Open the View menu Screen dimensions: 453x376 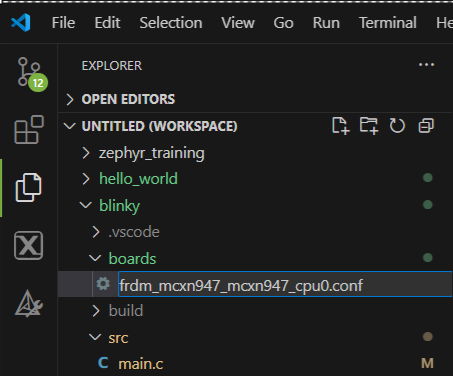click(238, 23)
